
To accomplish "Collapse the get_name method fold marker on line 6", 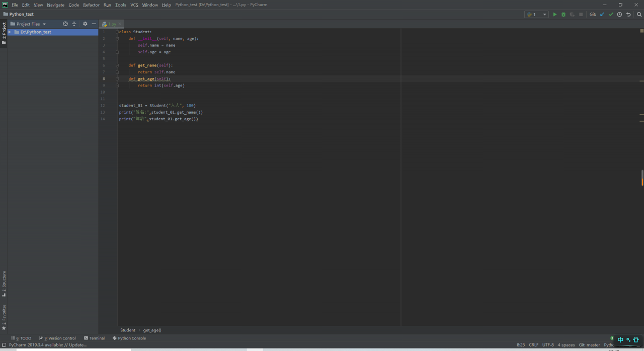I will click(117, 65).
